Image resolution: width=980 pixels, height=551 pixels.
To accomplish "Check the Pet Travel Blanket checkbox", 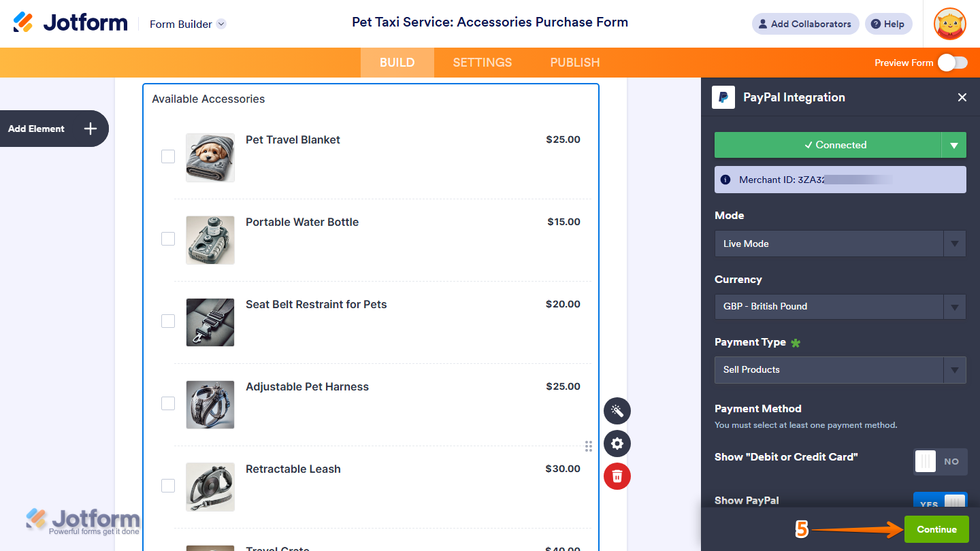I will tap(168, 156).
